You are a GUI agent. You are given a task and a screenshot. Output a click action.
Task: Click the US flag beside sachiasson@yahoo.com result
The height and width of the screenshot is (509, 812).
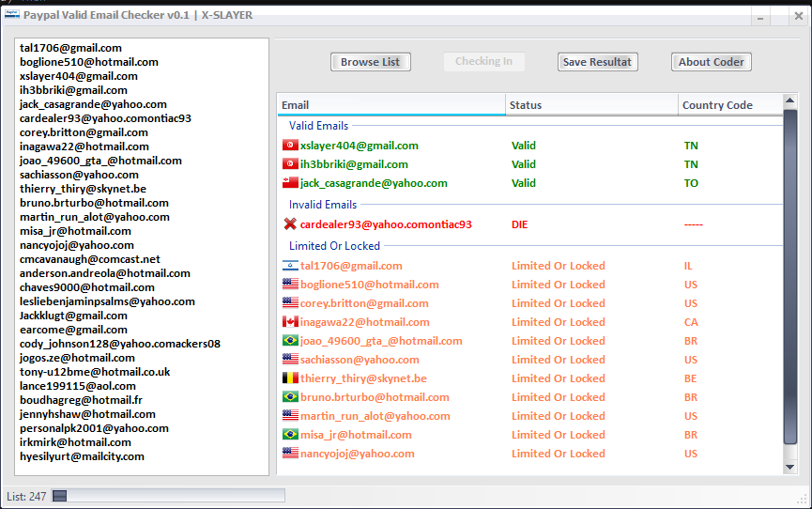pos(290,359)
